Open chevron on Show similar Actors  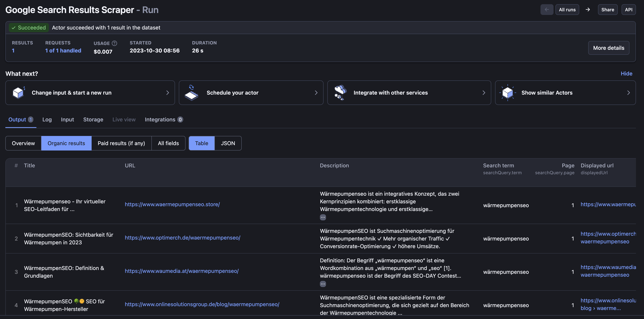[x=628, y=93]
